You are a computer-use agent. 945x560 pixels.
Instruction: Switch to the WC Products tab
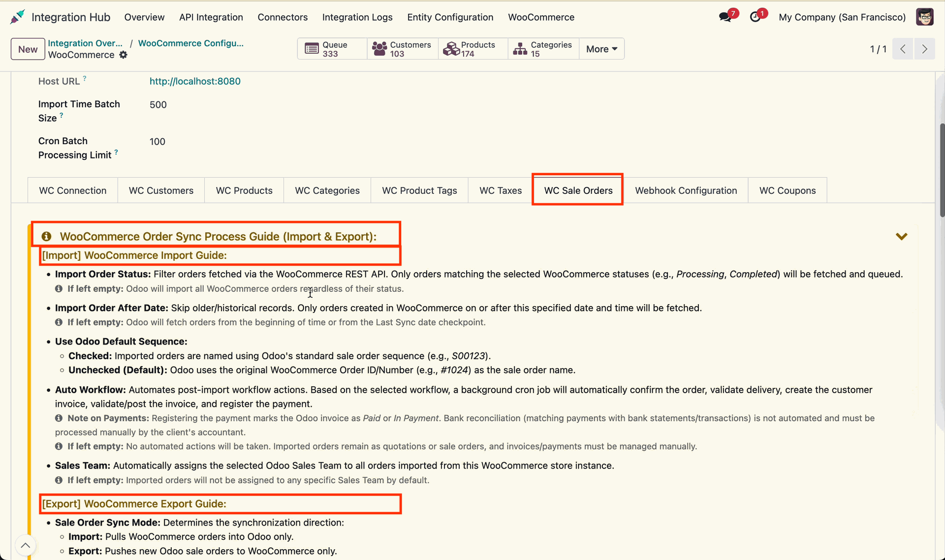click(244, 190)
